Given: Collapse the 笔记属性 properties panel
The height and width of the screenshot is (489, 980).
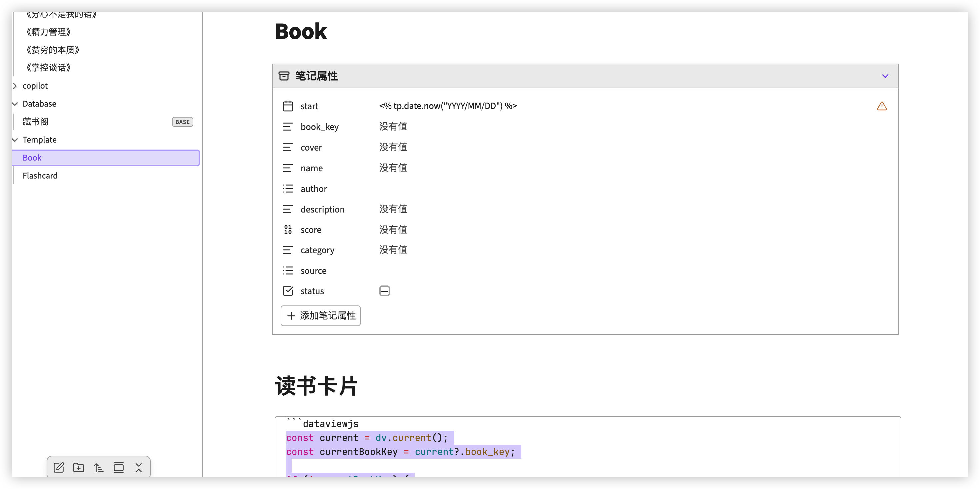Looking at the screenshot, I should click(x=885, y=76).
